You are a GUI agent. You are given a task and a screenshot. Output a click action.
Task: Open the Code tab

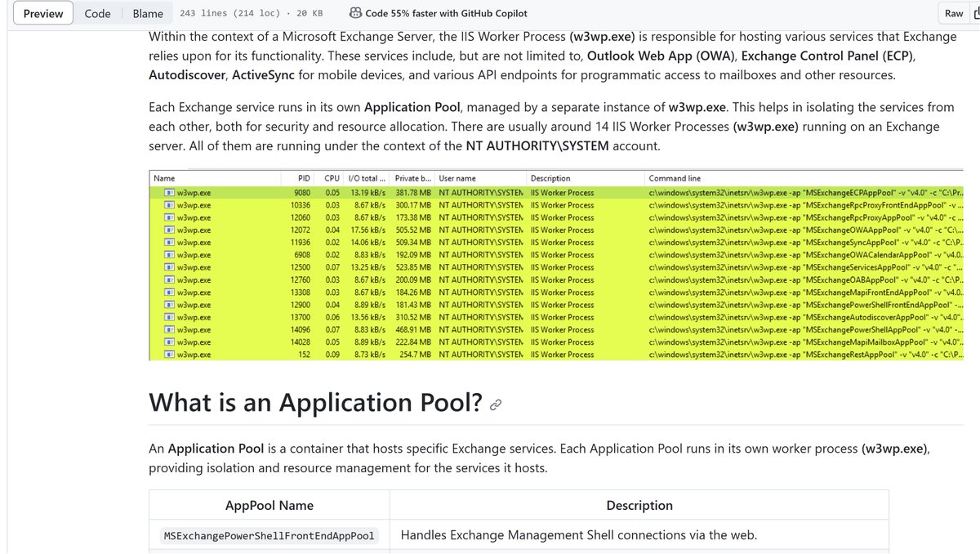(x=97, y=13)
